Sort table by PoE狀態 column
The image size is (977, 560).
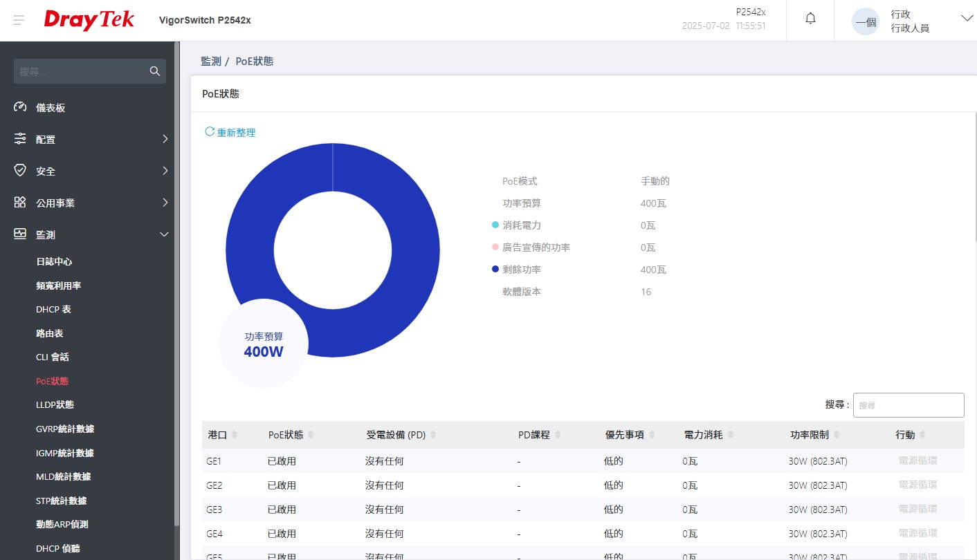pyautogui.click(x=311, y=435)
